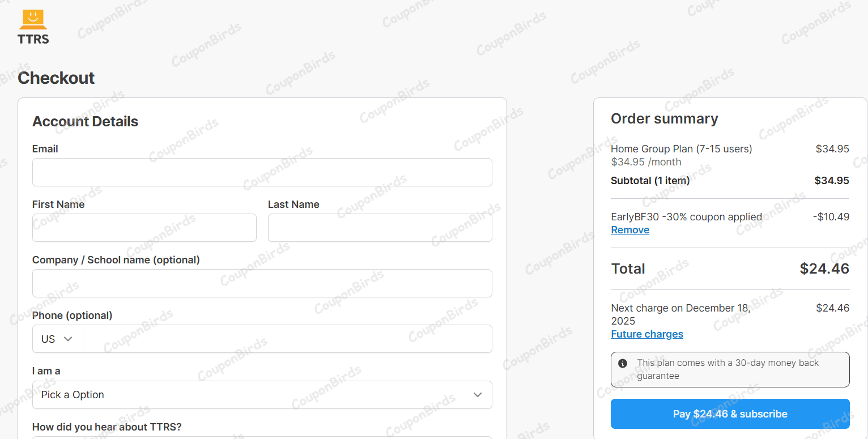Click the Next charge on December 18 text
This screenshot has width=868, height=439.
coord(681,314)
